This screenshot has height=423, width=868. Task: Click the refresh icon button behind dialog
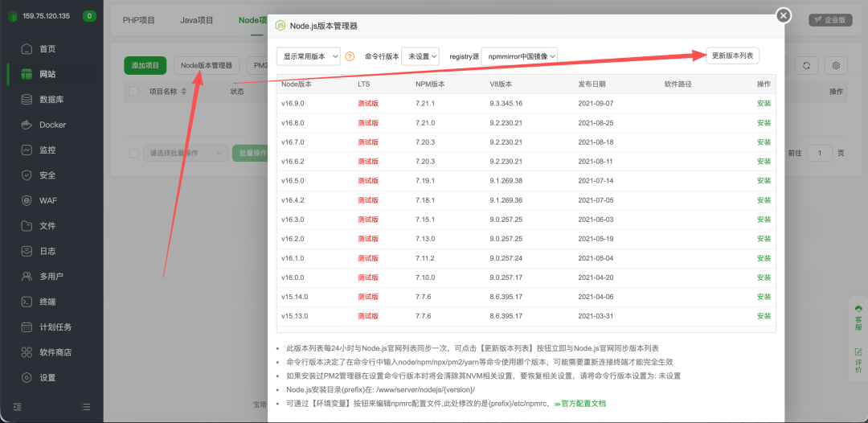[x=807, y=65]
